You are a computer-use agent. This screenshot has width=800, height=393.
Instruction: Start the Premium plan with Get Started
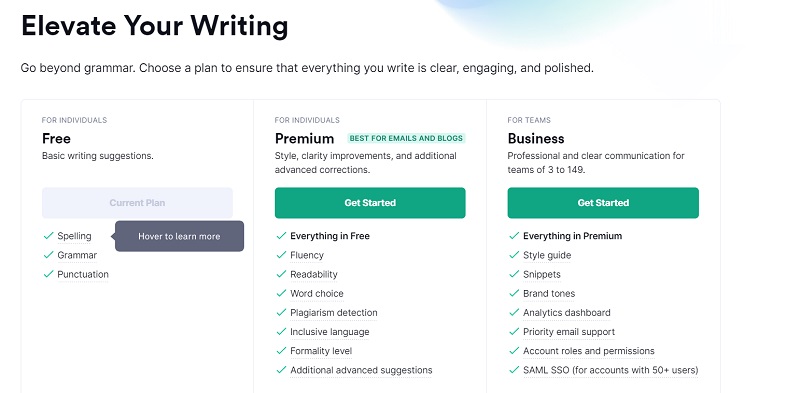[370, 203]
